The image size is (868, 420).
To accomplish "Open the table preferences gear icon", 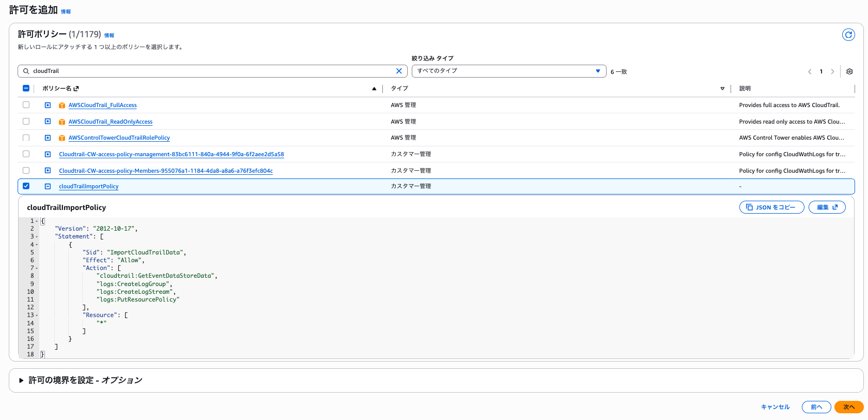I will tap(849, 71).
